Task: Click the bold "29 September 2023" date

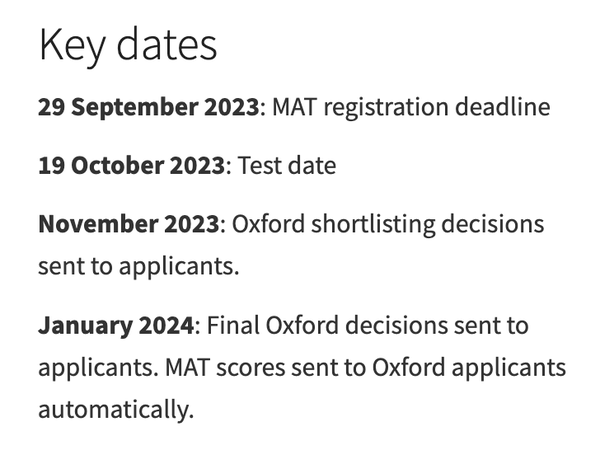Action: [x=148, y=107]
